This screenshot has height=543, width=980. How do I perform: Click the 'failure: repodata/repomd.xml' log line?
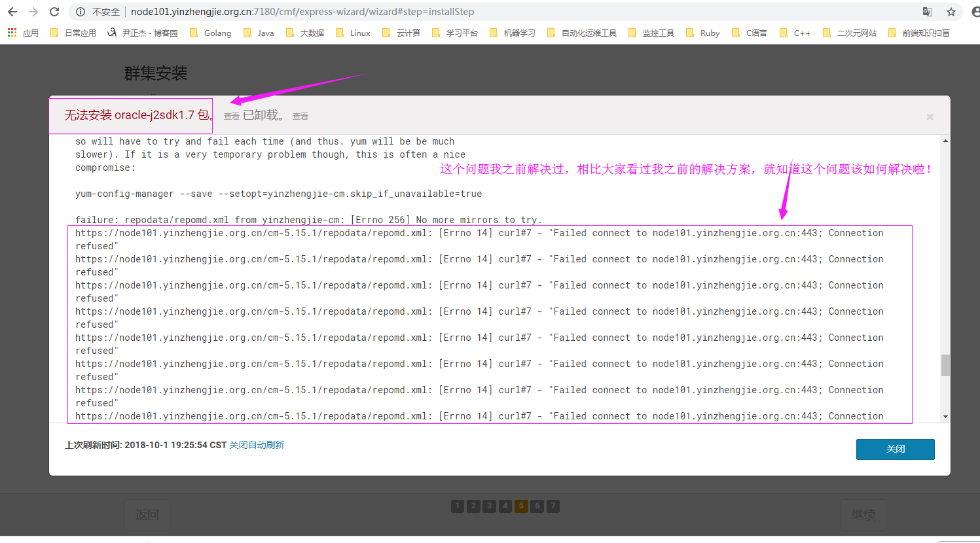308,220
